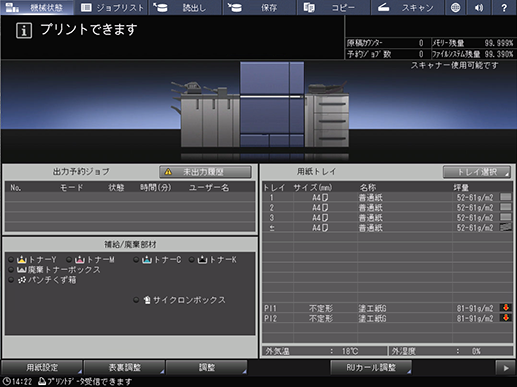The image size is (517, 387).
Task: Click the A4 orientation icon in tray 3
Action: coord(325,218)
